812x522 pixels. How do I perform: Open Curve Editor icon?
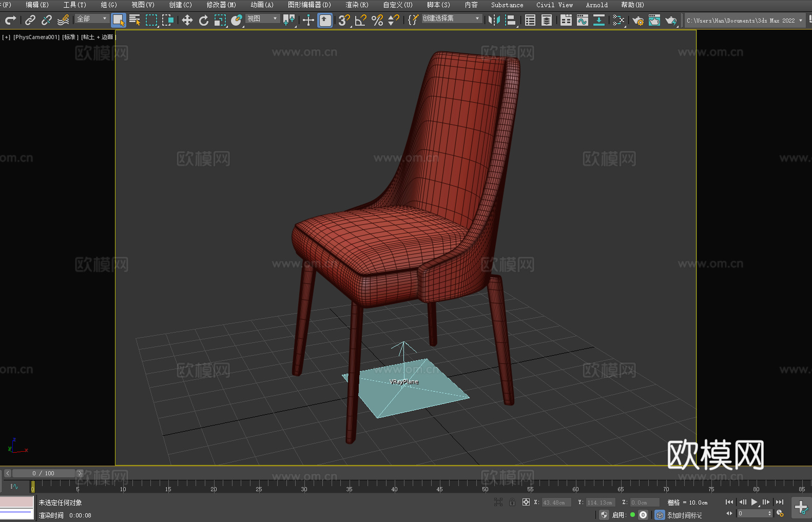pyautogui.click(x=583, y=20)
